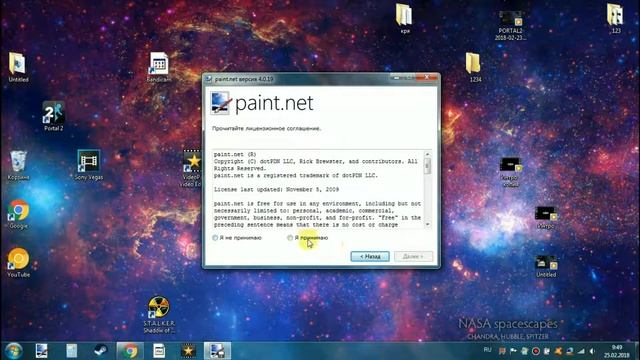Open the 'кря' folder on desktop

pos(404,18)
